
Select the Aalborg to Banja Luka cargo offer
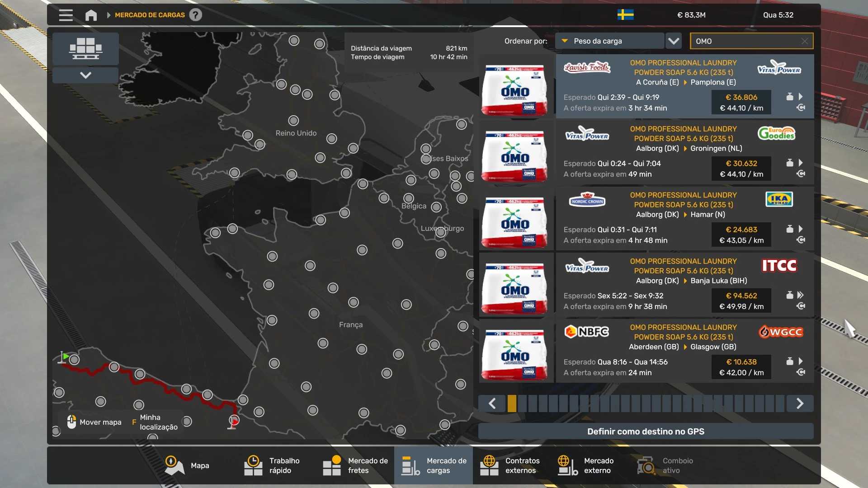pos(685,285)
